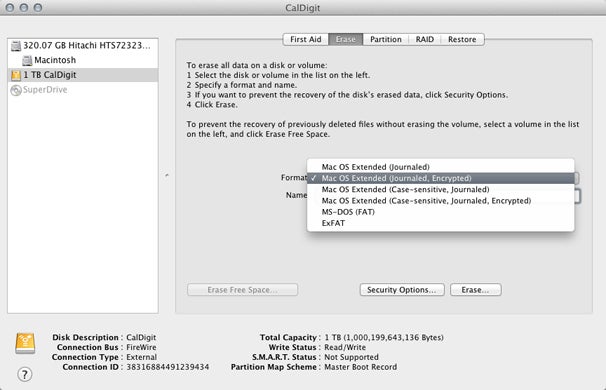Switch to the Erase tab
606x390 pixels.
click(346, 39)
